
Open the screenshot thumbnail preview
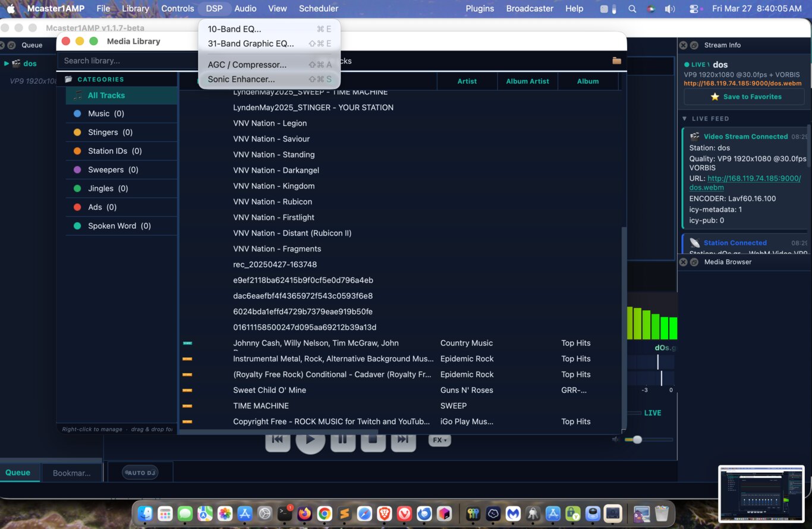tap(761, 494)
